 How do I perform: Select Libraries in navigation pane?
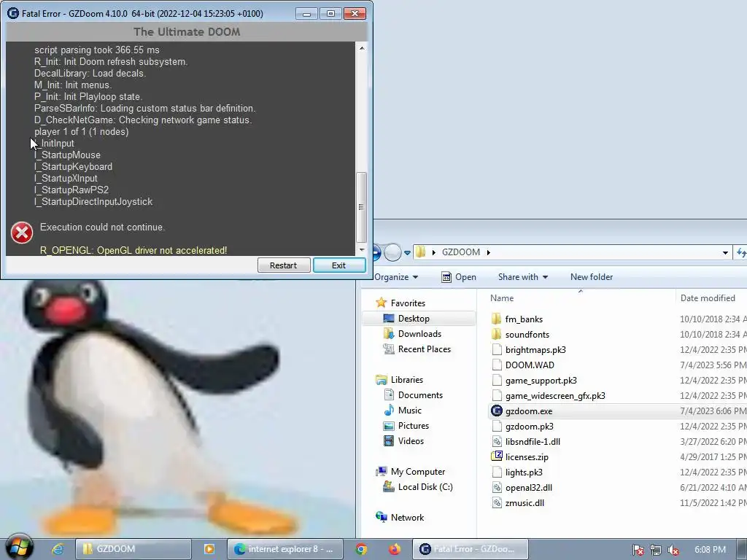click(407, 379)
